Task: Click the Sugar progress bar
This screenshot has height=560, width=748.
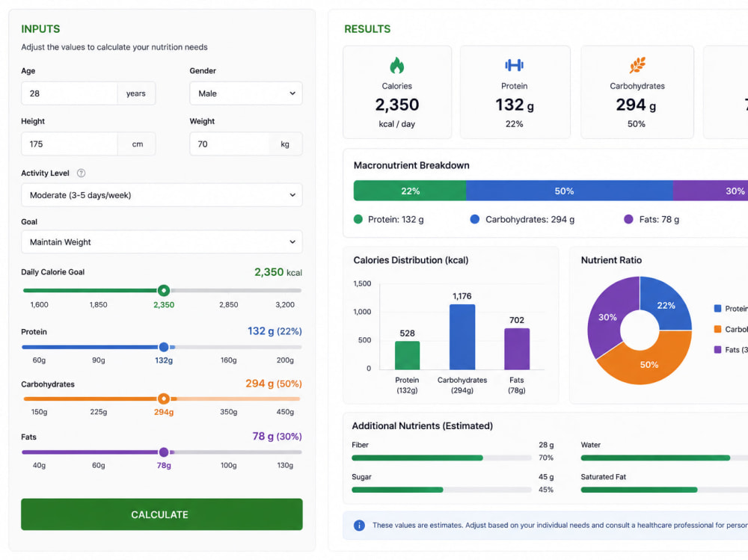Action: pyautogui.click(x=441, y=490)
